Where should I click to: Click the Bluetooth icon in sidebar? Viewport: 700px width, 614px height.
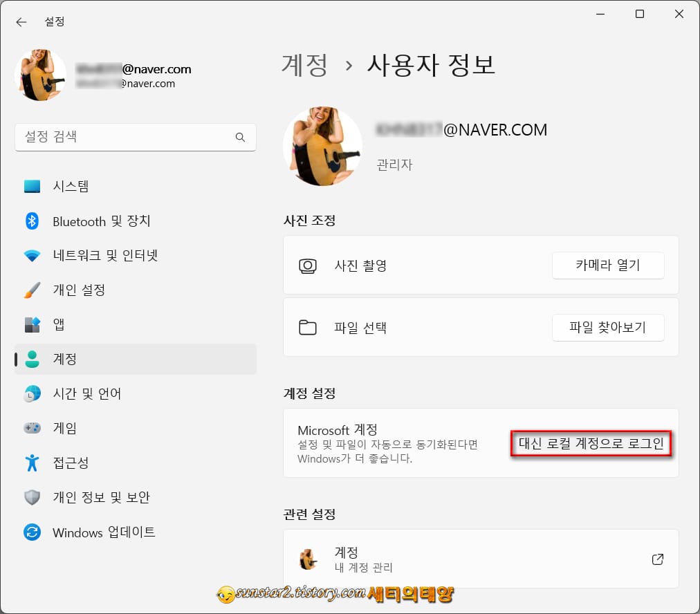coord(32,221)
